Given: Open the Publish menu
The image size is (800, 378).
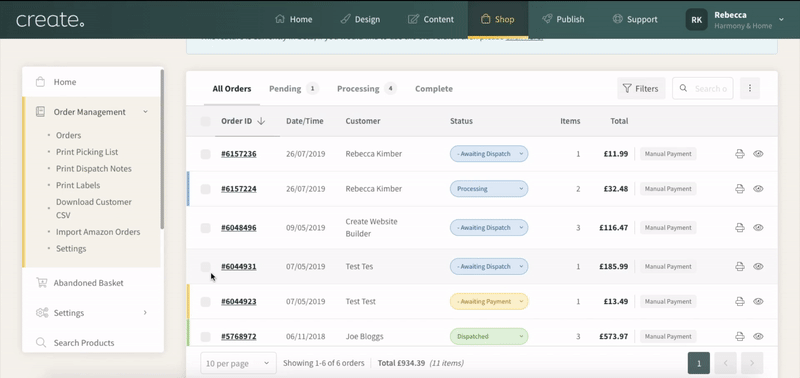Looking at the screenshot, I should coord(563,19).
